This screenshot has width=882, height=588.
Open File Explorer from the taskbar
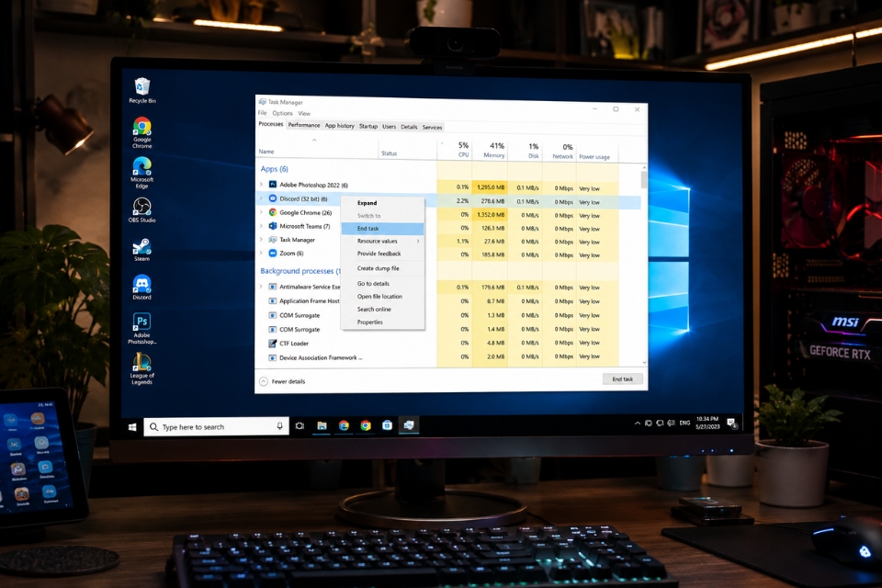click(322, 426)
